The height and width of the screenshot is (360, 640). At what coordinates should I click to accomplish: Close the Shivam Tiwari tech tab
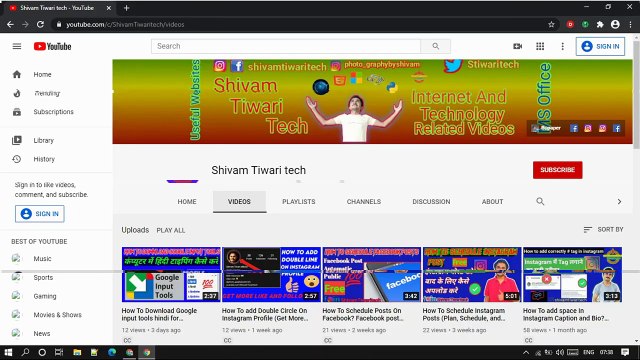[x=109, y=8]
